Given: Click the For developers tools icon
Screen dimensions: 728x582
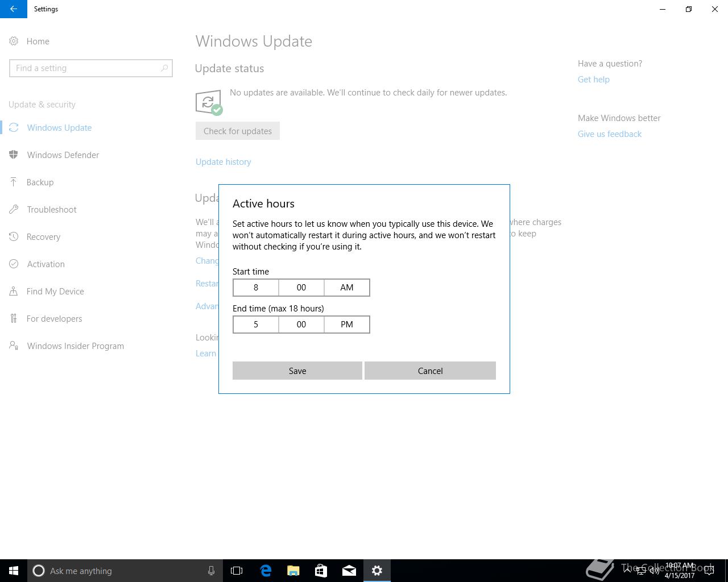Looking at the screenshot, I should tap(14, 318).
